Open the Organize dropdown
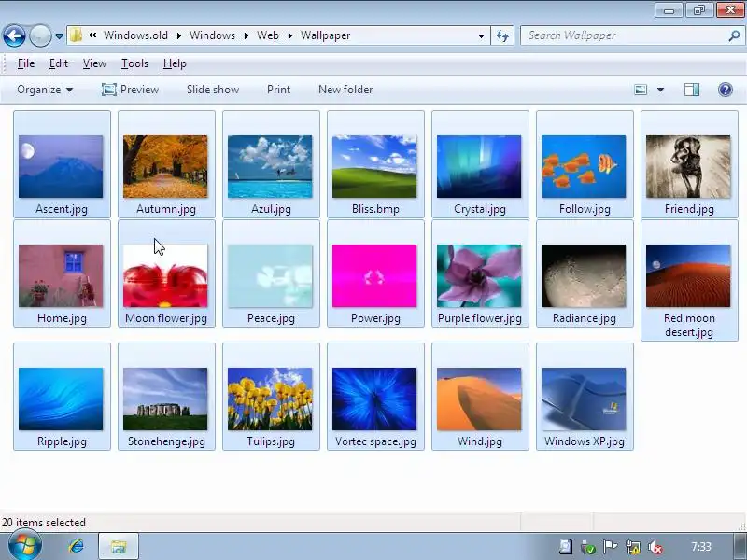 [x=45, y=90]
